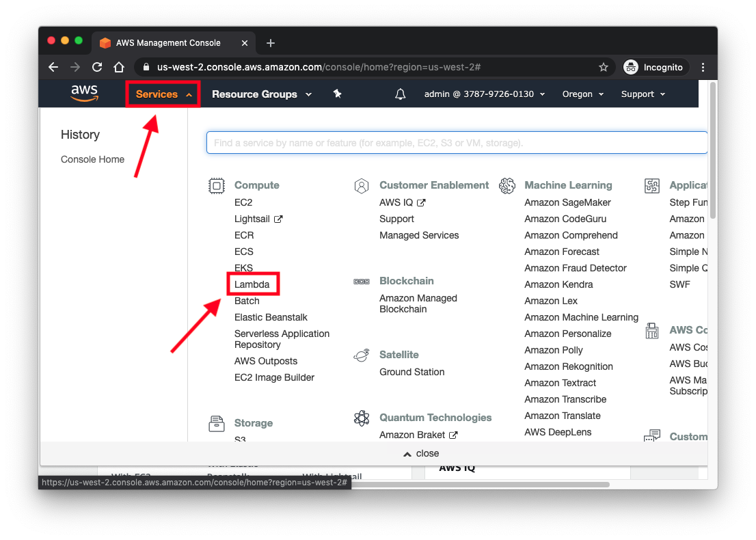Open the Batch service
This screenshot has height=540, width=756.
coord(247,301)
